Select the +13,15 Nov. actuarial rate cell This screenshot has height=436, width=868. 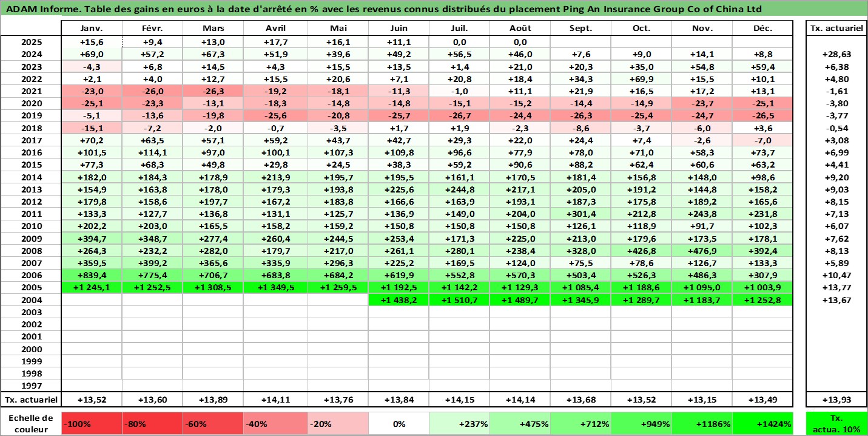pyautogui.click(x=702, y=400)
